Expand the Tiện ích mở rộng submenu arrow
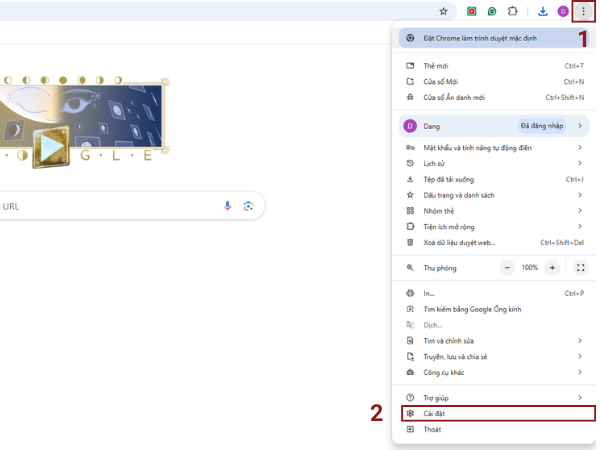 pos(580,227)
